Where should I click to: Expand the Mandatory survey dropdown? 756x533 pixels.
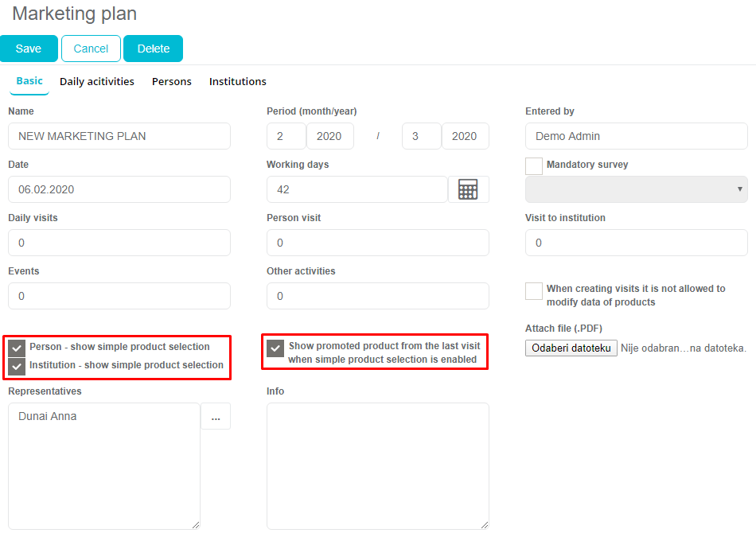coord(636,189)
